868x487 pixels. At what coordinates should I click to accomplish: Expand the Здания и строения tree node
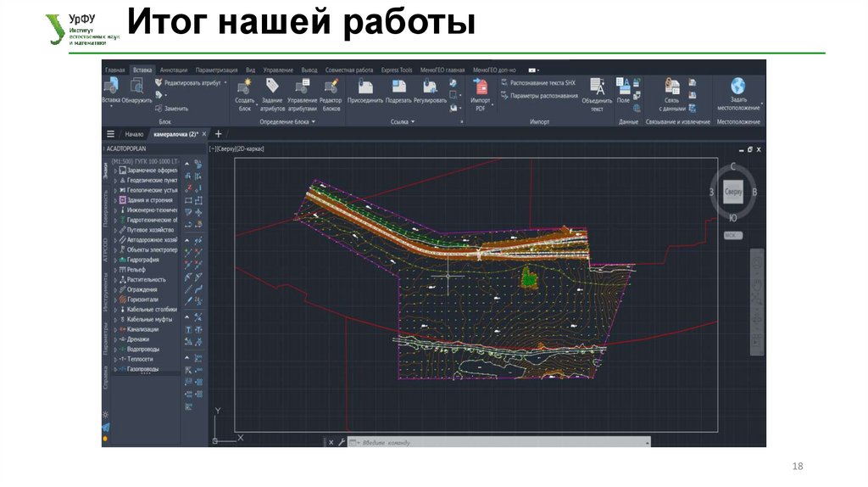tap(115, 200)
